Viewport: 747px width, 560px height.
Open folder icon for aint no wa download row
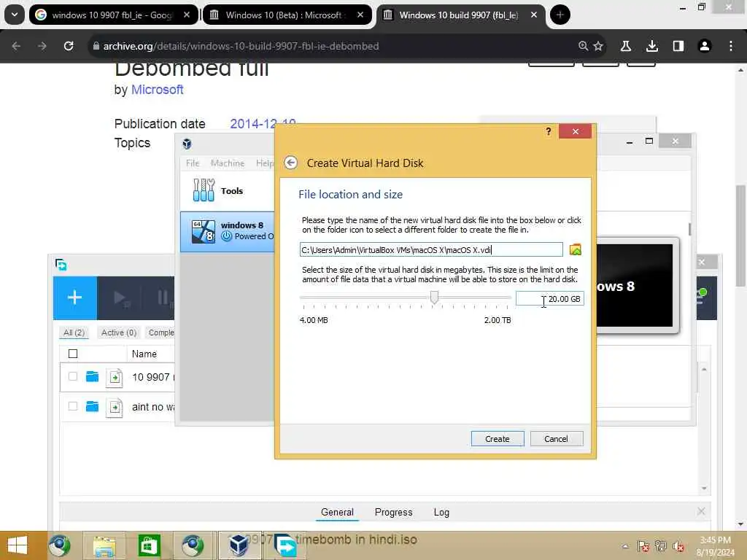click(92, 406)
